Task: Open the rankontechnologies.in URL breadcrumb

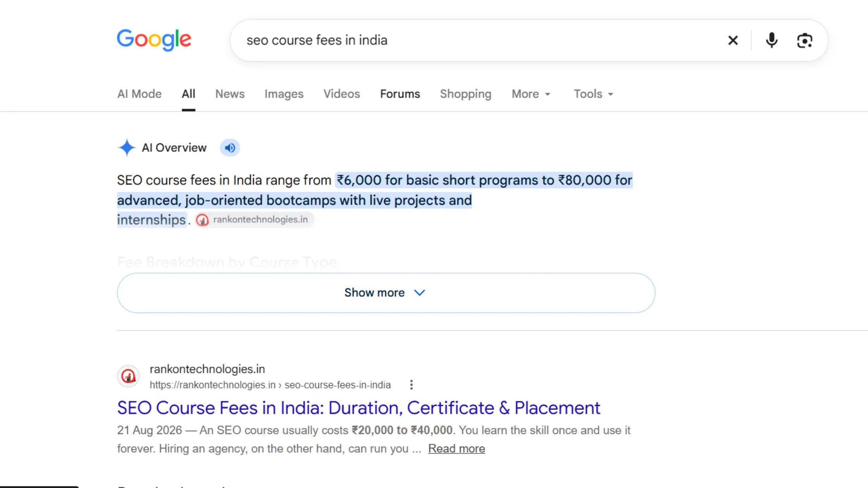Action: (x=270, y=385)
